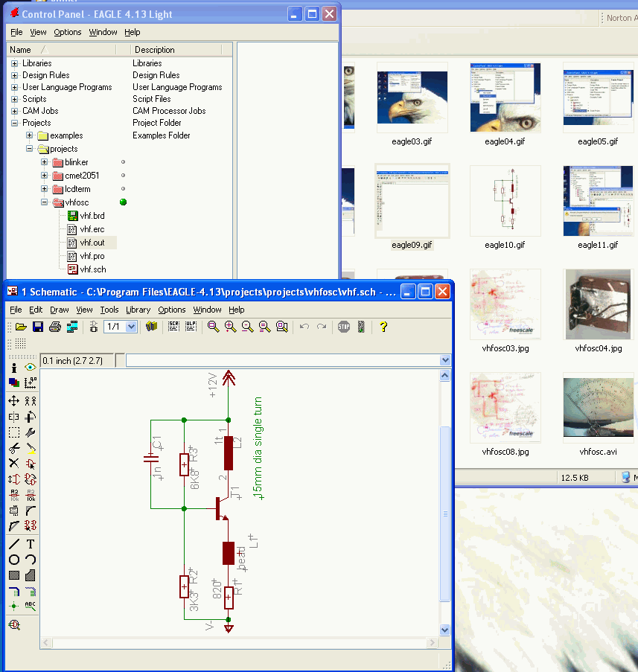The height and width of the screenshot is (672, 638).
Task: Sort the tree by the Name column header
Action: (61, 50)
